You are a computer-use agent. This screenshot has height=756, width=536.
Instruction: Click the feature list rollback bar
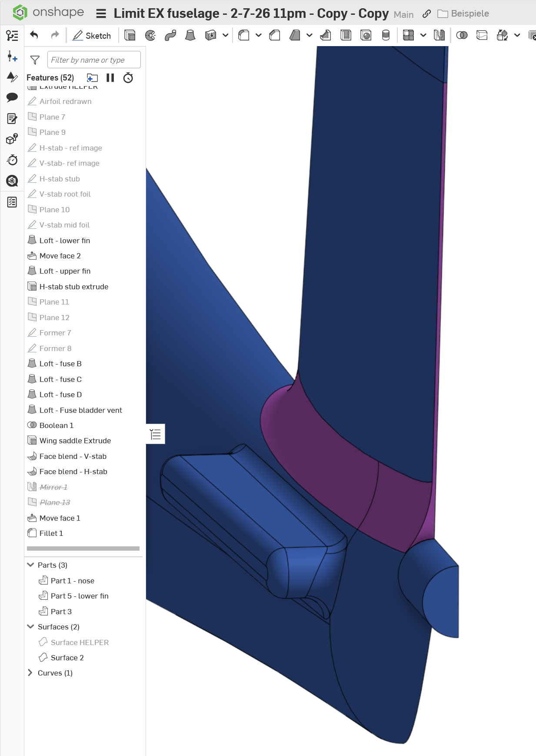(x=83, y=549)
